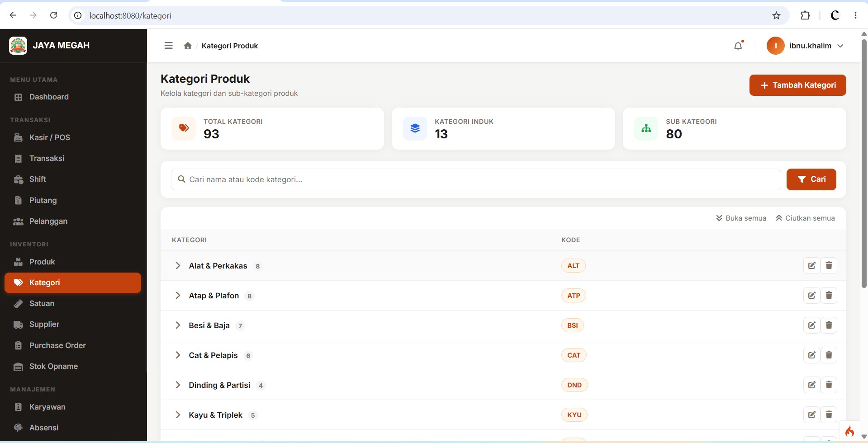Edit the Besi & Baja category

point(811,325)
